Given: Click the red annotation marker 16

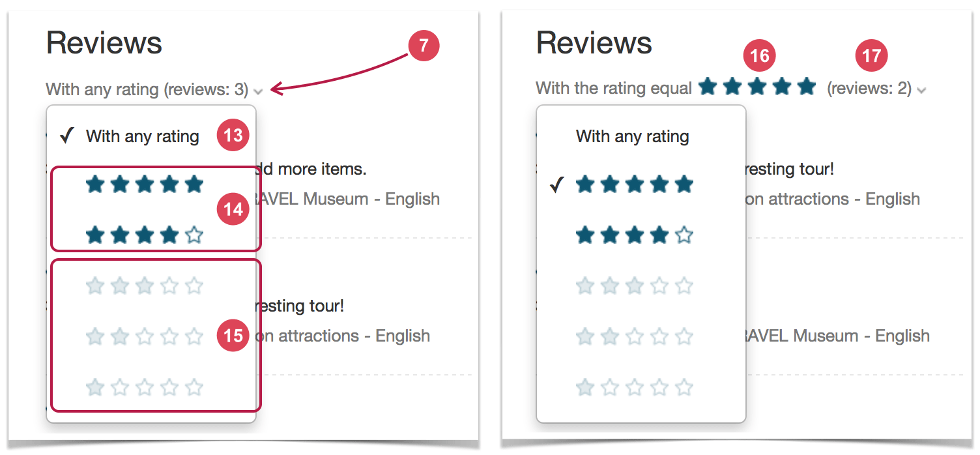Looking at the screenshot, I should (760, 57).
